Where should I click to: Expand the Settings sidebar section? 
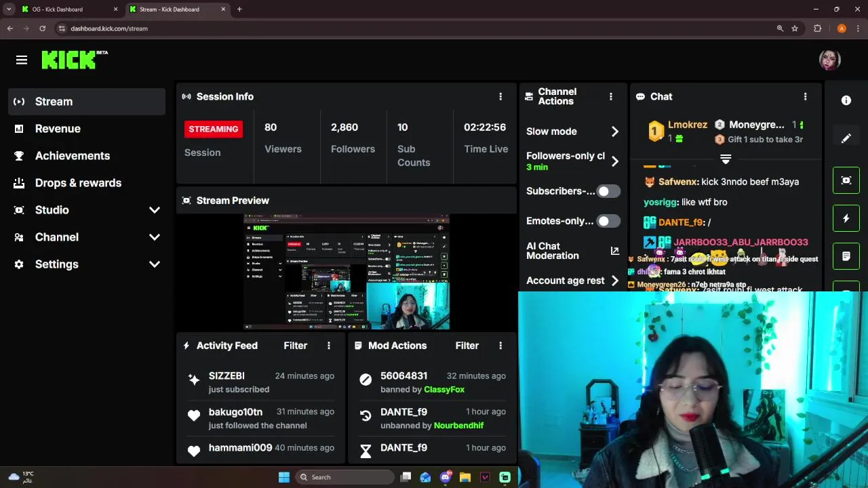[155, 264]
